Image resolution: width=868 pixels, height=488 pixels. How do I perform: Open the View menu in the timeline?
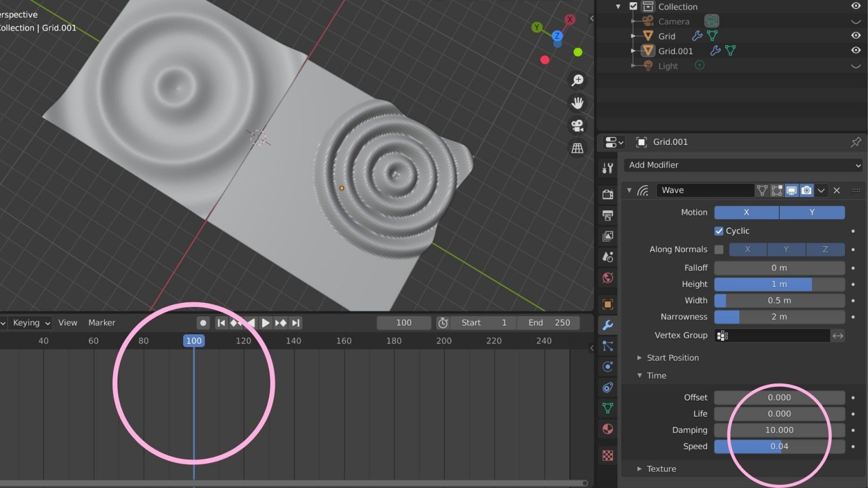(67, 323)
